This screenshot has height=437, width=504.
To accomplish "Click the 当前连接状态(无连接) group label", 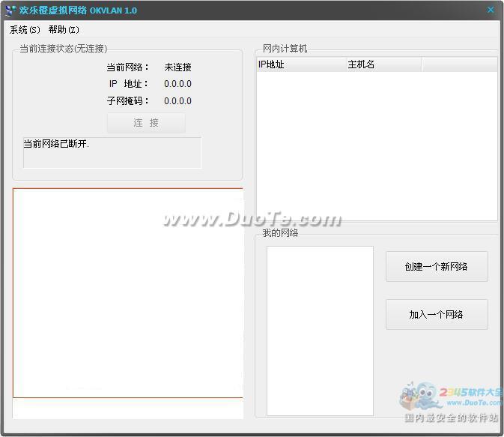I will [x=64, y=49].
